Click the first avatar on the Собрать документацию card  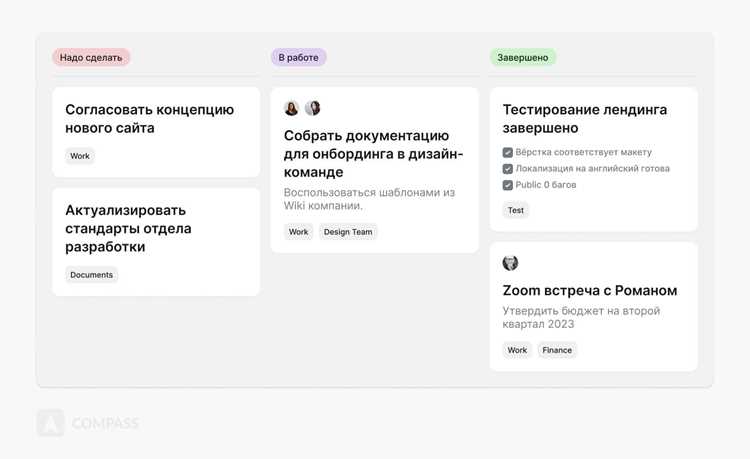coord(291,109)
